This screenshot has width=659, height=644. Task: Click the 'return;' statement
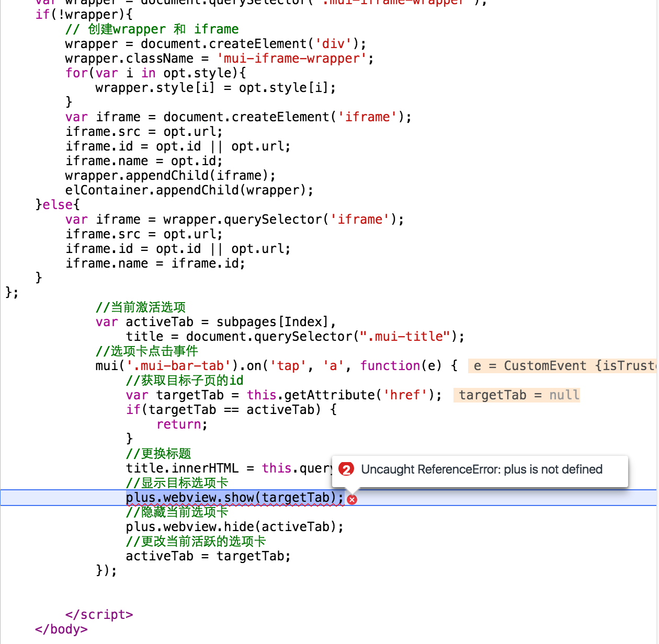click(182, 424)
